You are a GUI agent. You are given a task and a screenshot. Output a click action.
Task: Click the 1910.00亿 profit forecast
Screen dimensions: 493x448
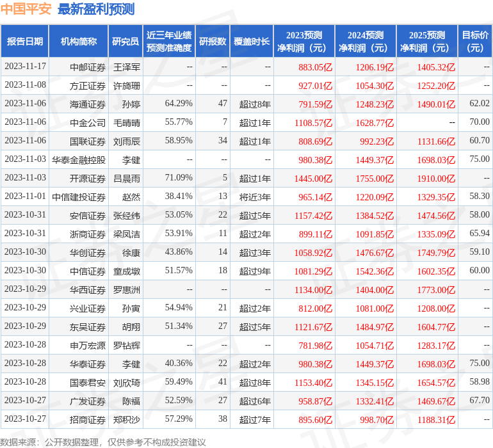pyautogui.click(x=436, y=179)
